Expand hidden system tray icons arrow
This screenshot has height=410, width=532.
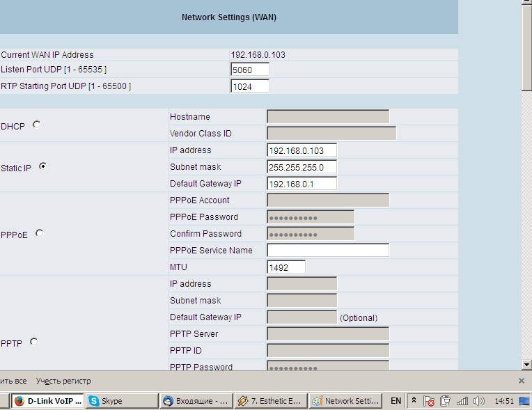click(x=414, y=400)
